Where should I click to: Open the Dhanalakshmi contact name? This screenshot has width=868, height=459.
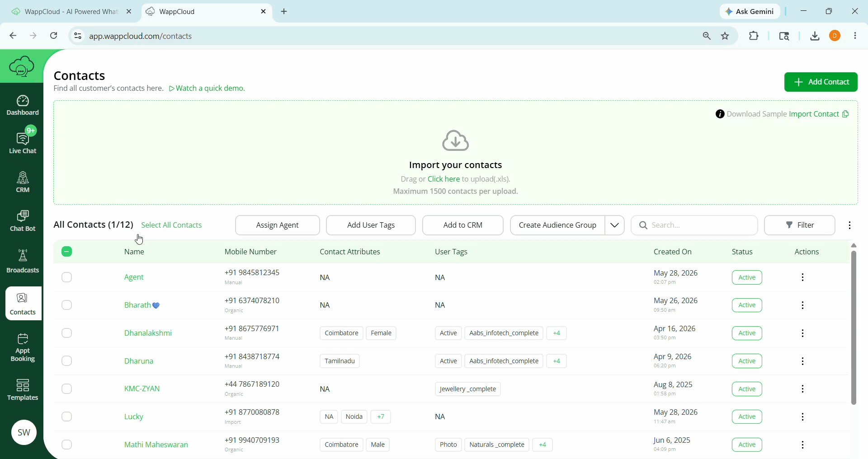(x=148, y=333)
